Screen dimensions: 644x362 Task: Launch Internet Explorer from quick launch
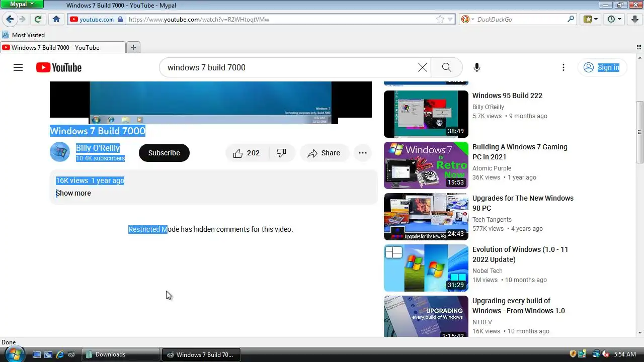tap(60, 354)
